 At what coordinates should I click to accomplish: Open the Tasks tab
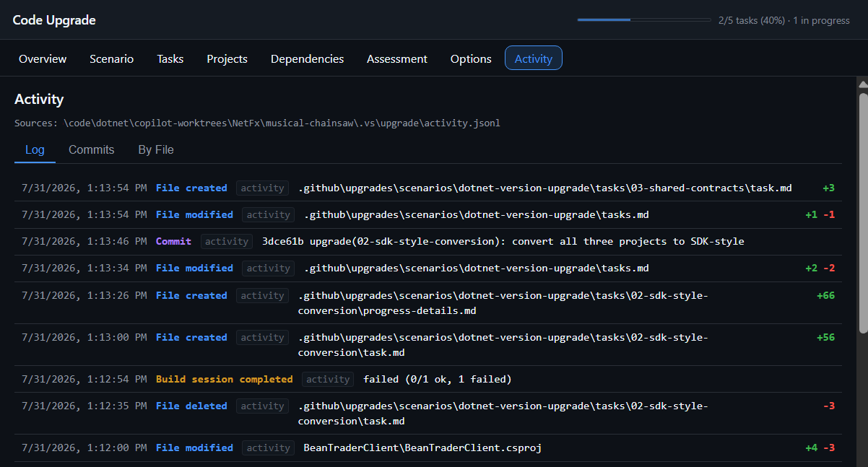[170, 58]
